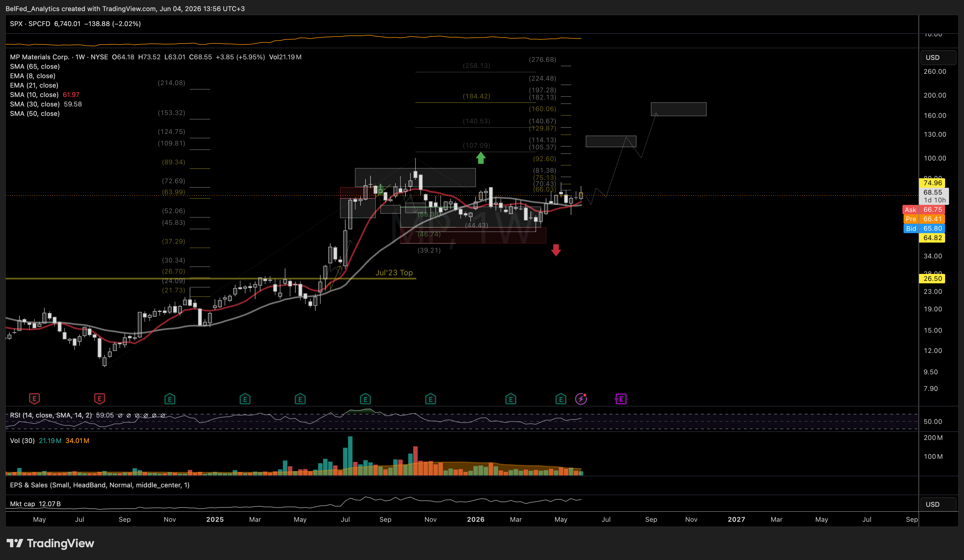Click the earnings marker above May 2025
964x560 pixels.
300,399
